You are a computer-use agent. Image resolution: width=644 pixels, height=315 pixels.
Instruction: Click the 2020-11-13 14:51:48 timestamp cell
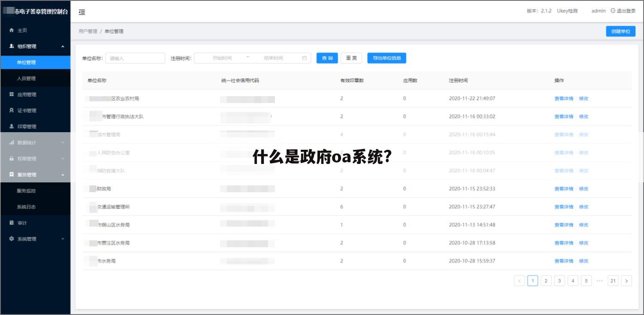pyautogui.click(x=472, y=225)
